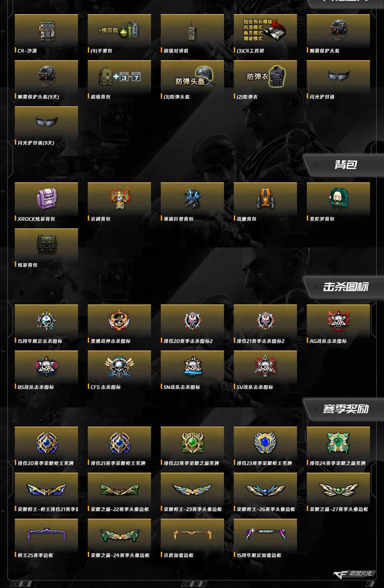The height and width of the screenshot is (588, 384).
Task: Select the 闪光护目镜 goggles icon
Action: [x=338, y=75]
